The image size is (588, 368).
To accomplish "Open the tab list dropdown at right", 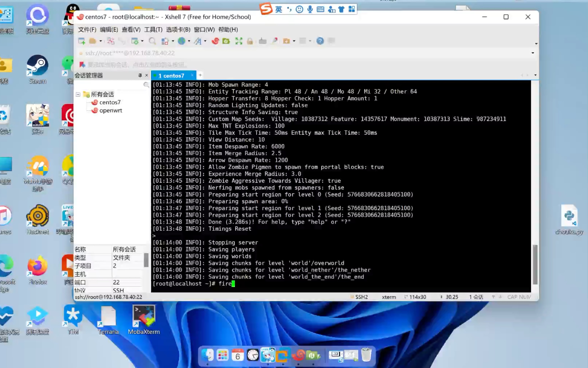I will [535, 75].
